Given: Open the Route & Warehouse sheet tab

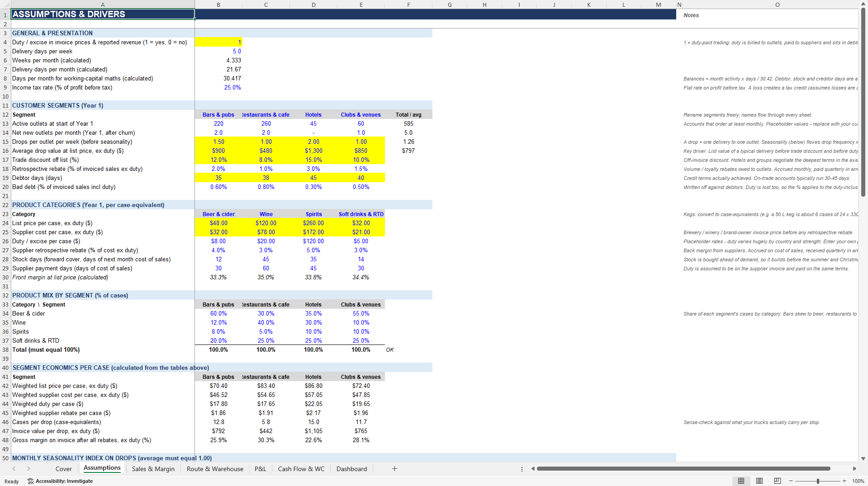Looking at the screenshot, I should 215,469.
